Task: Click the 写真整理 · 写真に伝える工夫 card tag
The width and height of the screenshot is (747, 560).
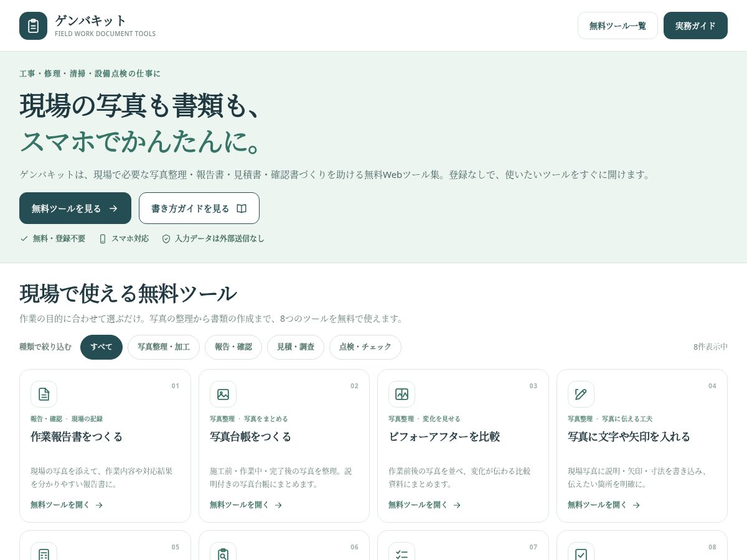Action: pos(610,419)
